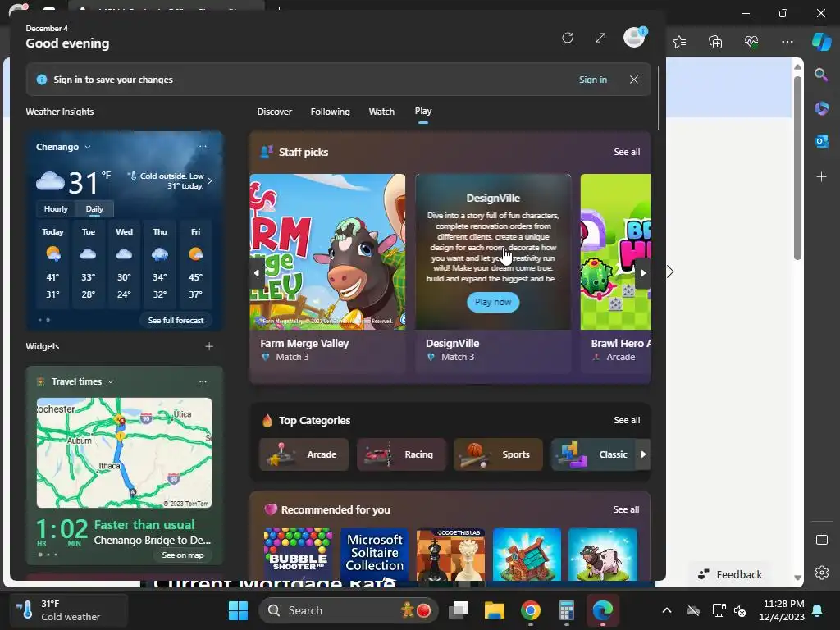This screenshot has width=840, height=630.
Task: Click Play now on DesignVille
Action: 493,302
